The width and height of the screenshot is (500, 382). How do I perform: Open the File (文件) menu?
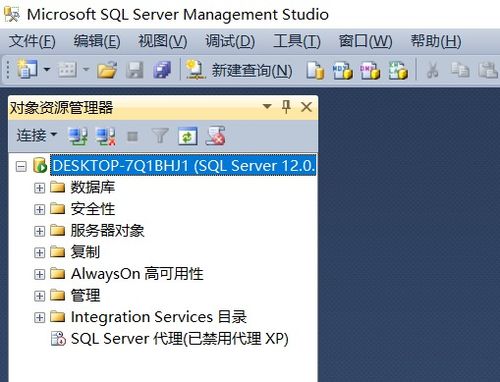[x=32, y=41]
